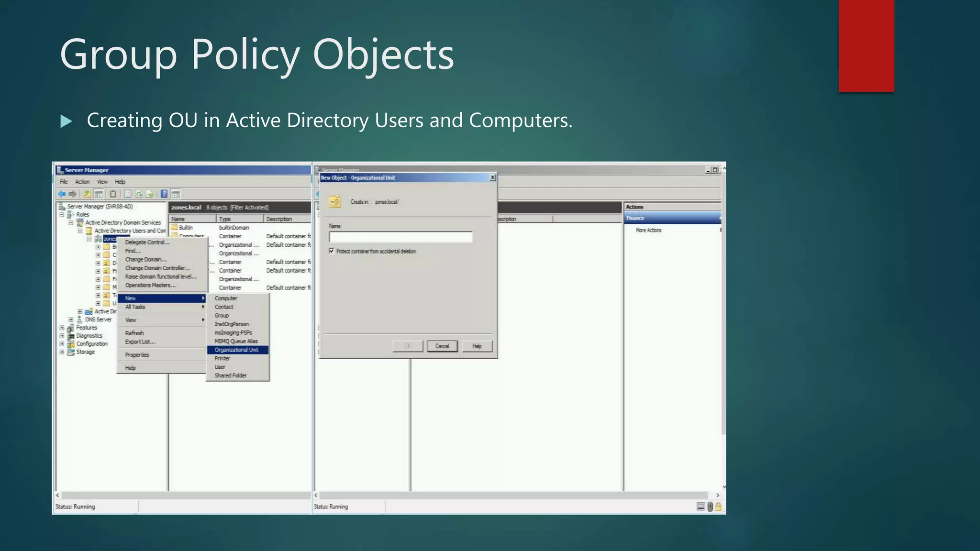Click the blue Help question-mark toolbar icon
Image resolution: width=980 pixels, height=551 pixels.
[164, 194]
